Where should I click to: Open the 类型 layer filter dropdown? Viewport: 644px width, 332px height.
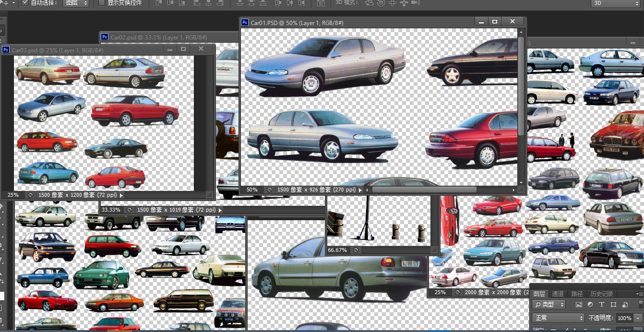tap(549, 304)
